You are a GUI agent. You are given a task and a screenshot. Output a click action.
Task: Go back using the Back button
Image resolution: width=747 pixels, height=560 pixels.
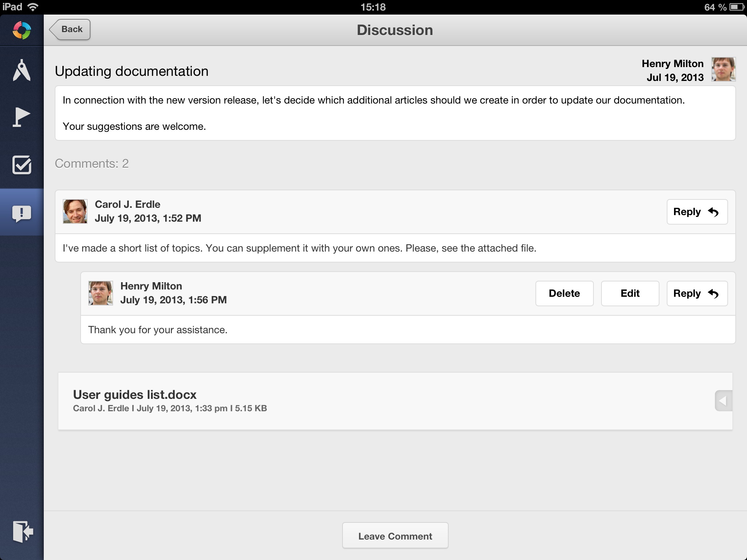point(70,29)
